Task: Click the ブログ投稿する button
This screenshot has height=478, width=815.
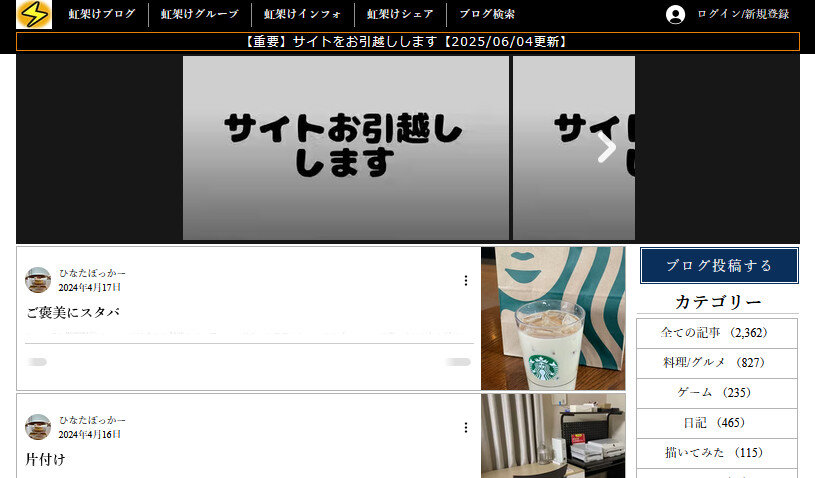Action: [x=719, y=265]
